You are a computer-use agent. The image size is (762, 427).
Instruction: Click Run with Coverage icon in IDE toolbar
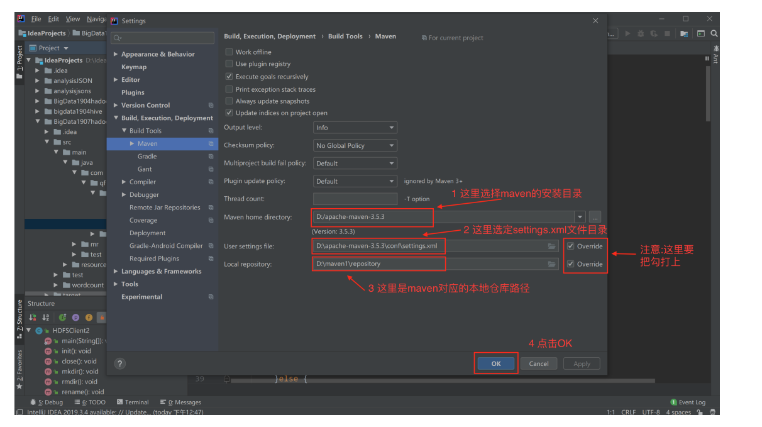[x=654, y=34]
